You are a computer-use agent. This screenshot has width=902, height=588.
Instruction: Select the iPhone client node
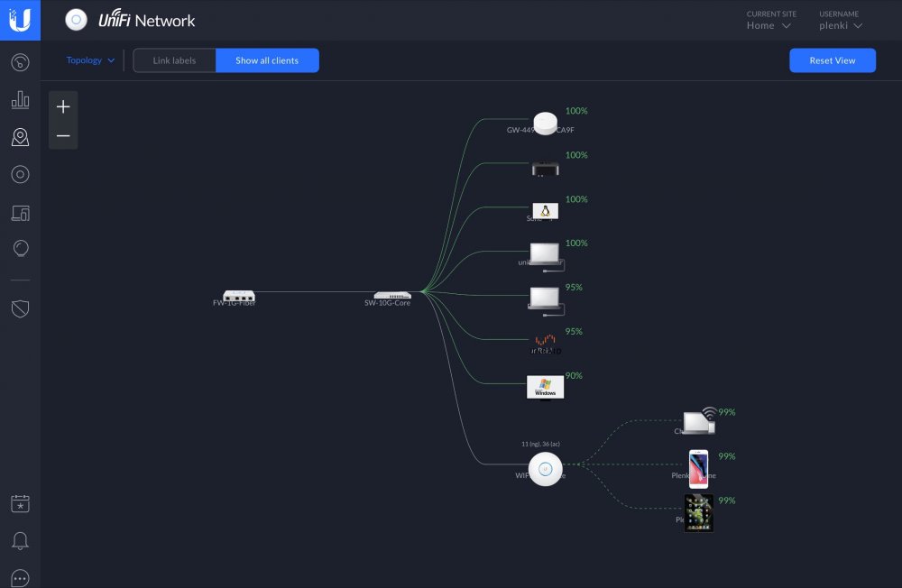[x=698, y=469]
